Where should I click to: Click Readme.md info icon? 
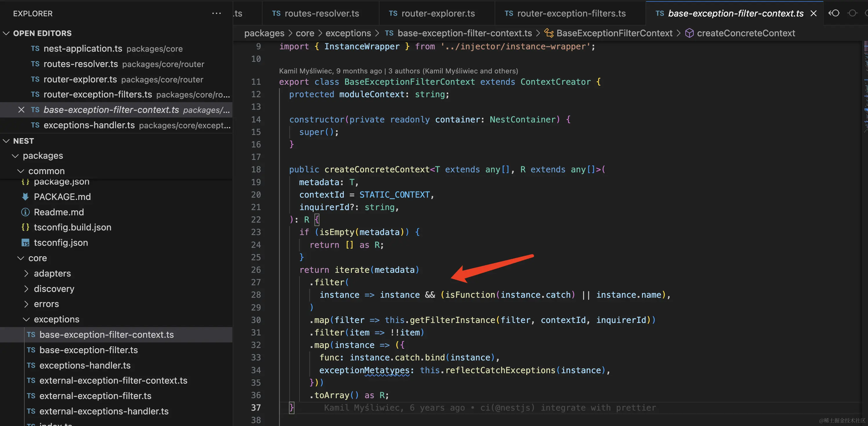(x=25, y=212)
